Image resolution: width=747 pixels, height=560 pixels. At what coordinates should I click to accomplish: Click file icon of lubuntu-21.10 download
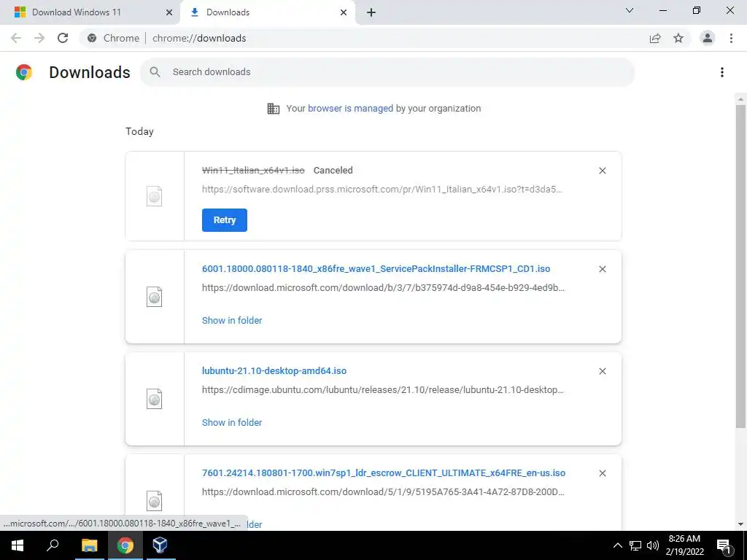(x=155, y=399)
